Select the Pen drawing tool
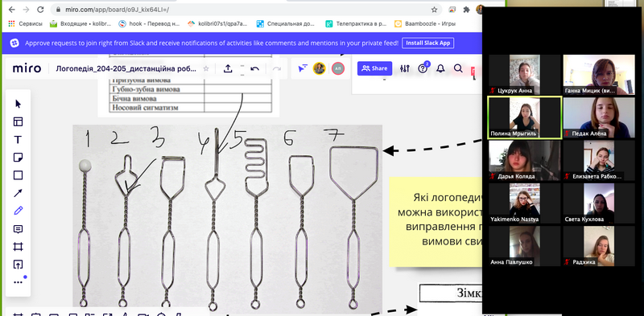This screenshot has height=316, width=644. tap(18, 211)
